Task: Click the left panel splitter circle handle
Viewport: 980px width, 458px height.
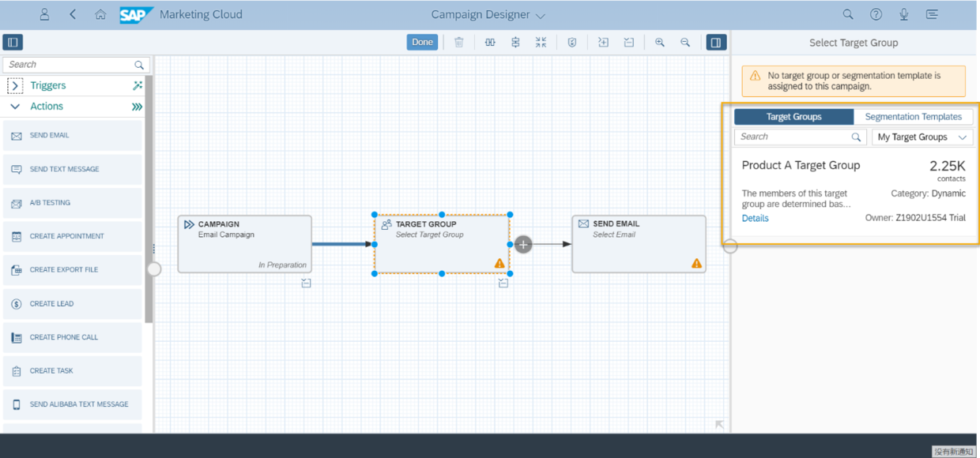Action: coord(154,269)
